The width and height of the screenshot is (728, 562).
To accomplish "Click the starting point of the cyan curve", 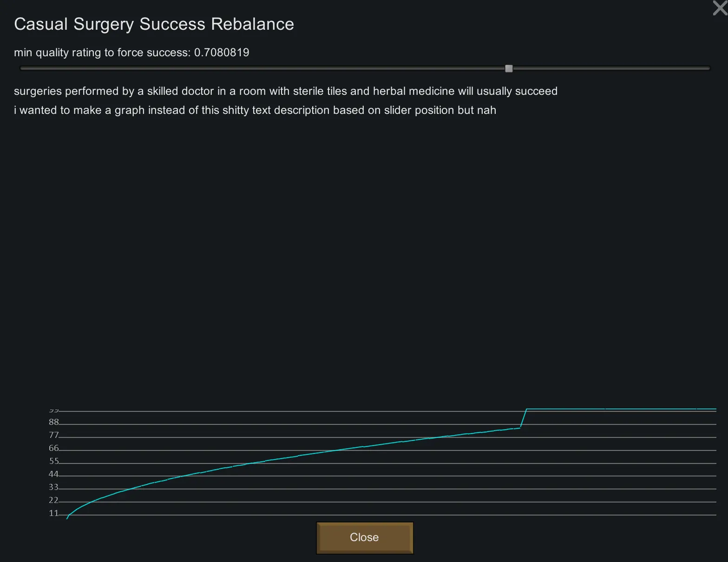I will click(67, 517).
